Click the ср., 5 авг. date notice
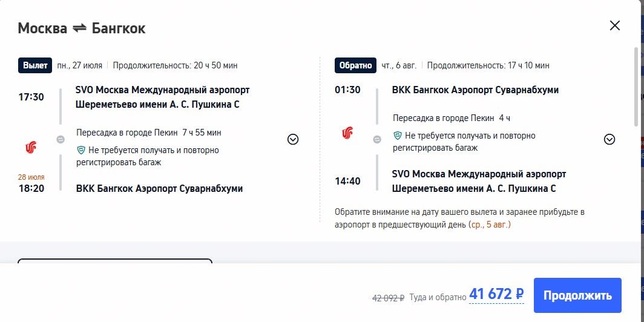Image resolution: width=644 pixels, height=322 pixels. 490,225
